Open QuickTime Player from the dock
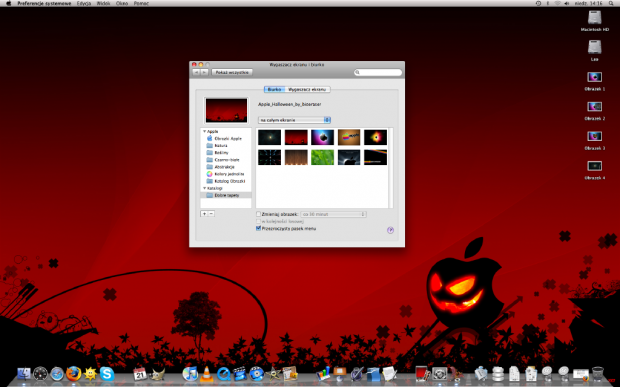The image size is (620, 387). click(x=223, y=374)
